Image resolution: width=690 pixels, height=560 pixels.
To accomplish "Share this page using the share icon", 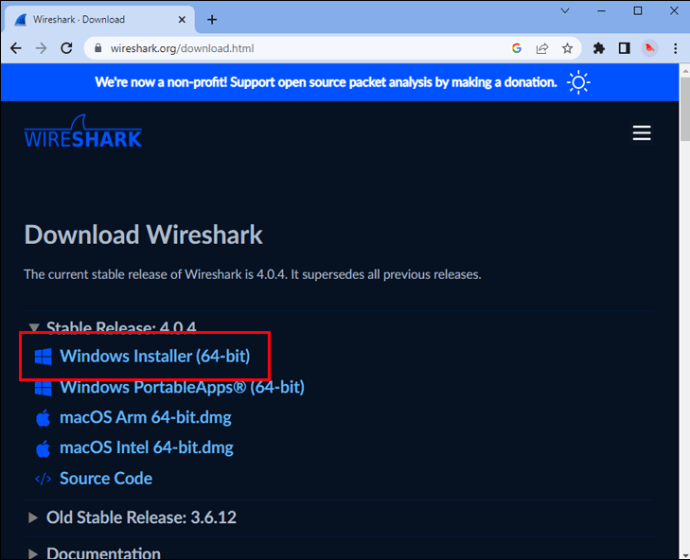I will (542, 48).
